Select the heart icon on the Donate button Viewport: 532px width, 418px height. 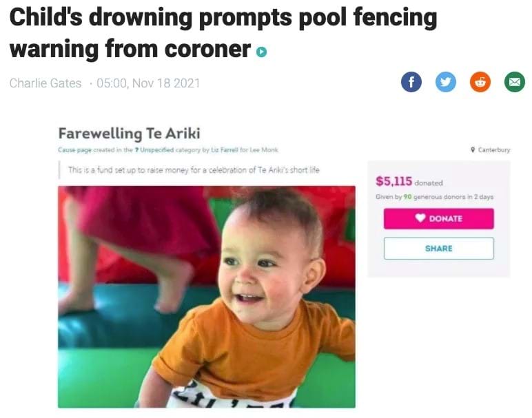[420, 218]
